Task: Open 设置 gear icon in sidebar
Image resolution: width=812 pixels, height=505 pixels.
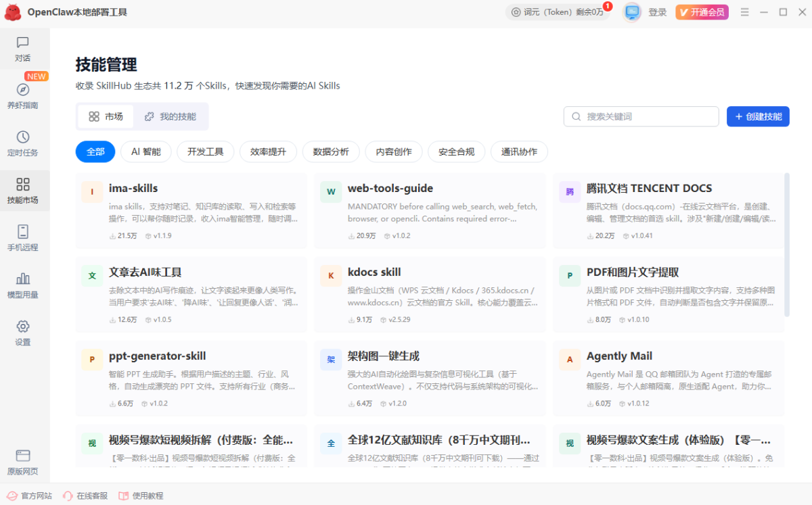Action: coord(23,327)
